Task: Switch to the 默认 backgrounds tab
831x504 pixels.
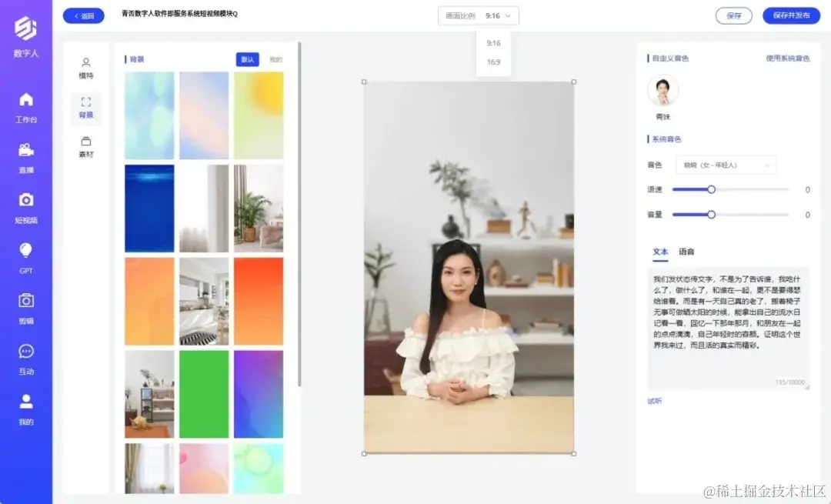Action: coord(248,59)
